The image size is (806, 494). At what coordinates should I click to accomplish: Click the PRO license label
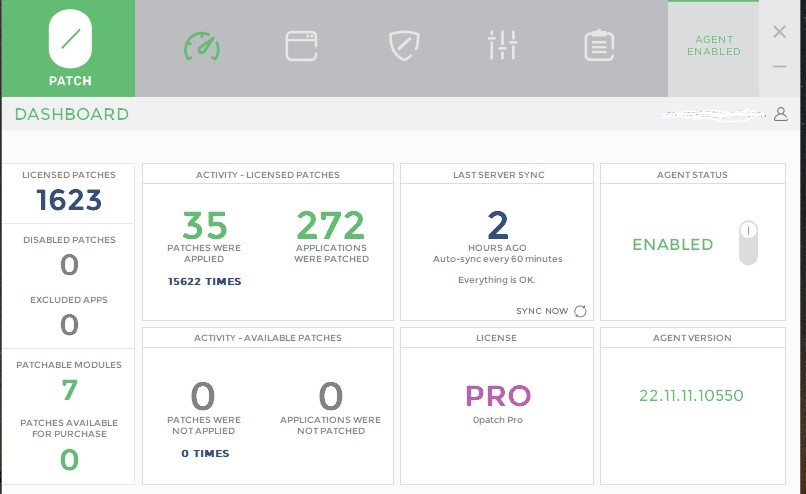[x=498, y=396]
